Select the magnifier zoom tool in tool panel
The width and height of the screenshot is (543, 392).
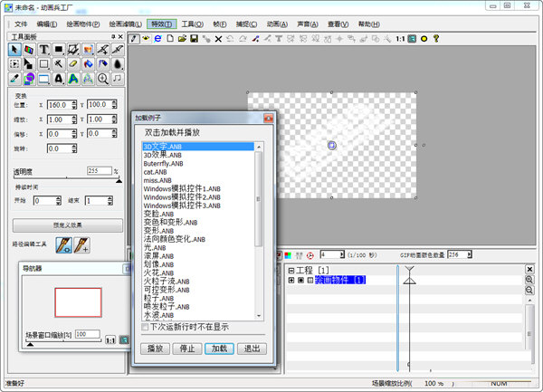pos(103,80)
